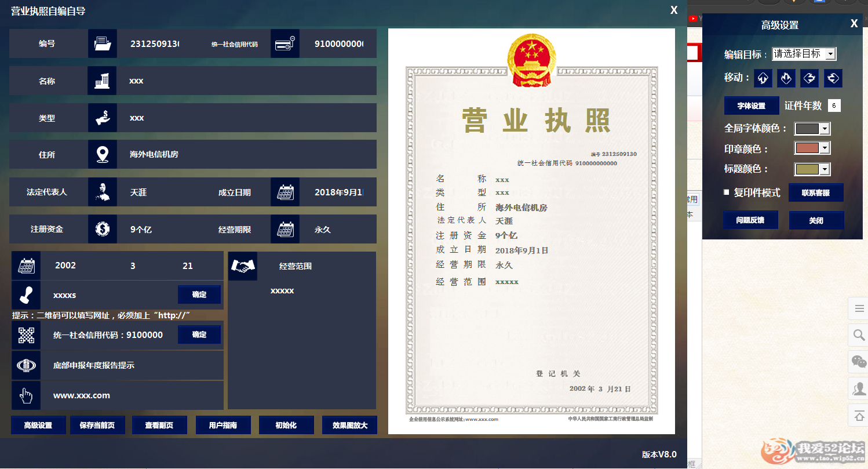The image size is (868, 469).
Task: Click the 查看副页 button
Action: (159, 425)
